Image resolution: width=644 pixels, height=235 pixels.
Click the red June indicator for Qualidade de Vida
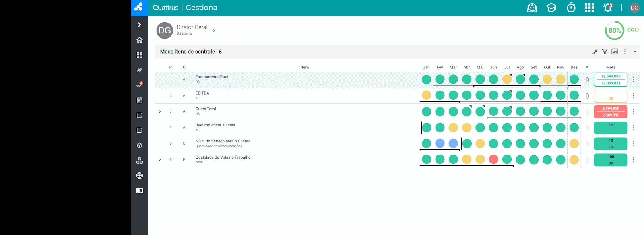click(x=493, y=160)
